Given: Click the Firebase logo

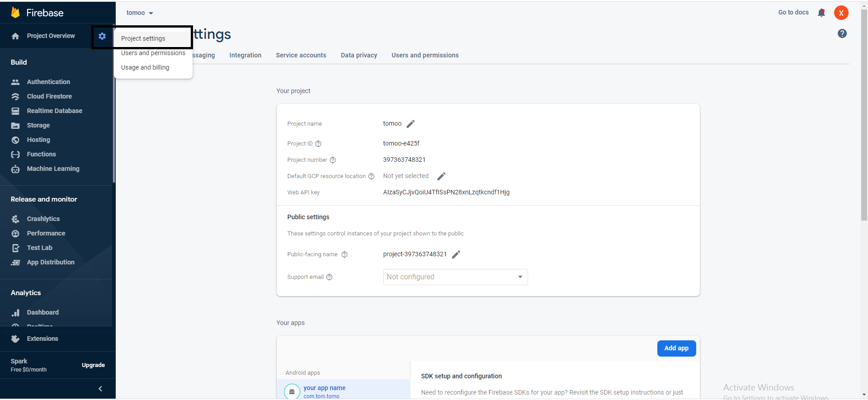Looking at the screenshot, I should pyautogui.click(x=15, y=13).
